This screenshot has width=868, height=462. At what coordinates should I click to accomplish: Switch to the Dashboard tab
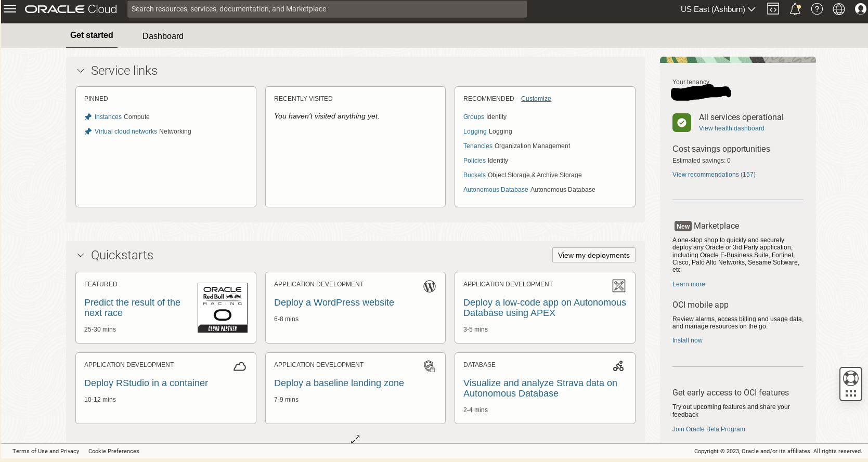(x=163, y=36)
